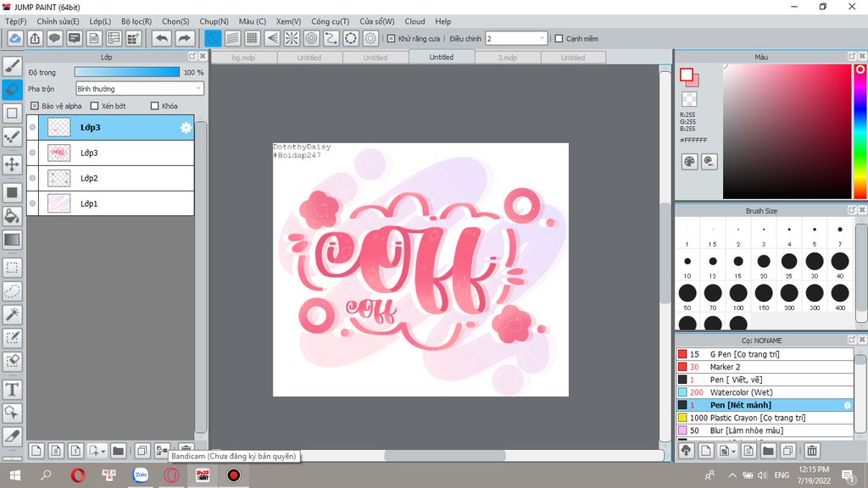Viewport: 868px width, 488px height.
Task: Create a new layer folder
Action: [118, 451]
